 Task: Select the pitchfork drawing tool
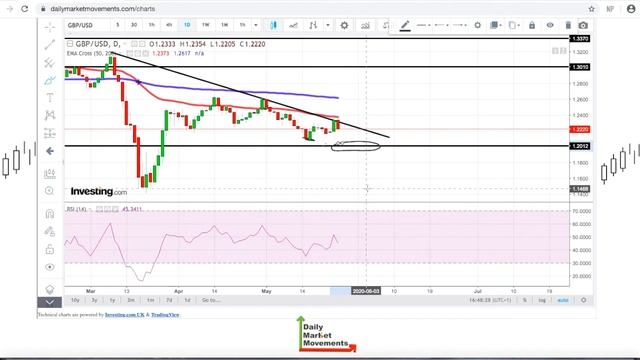[x=50, y=62]
